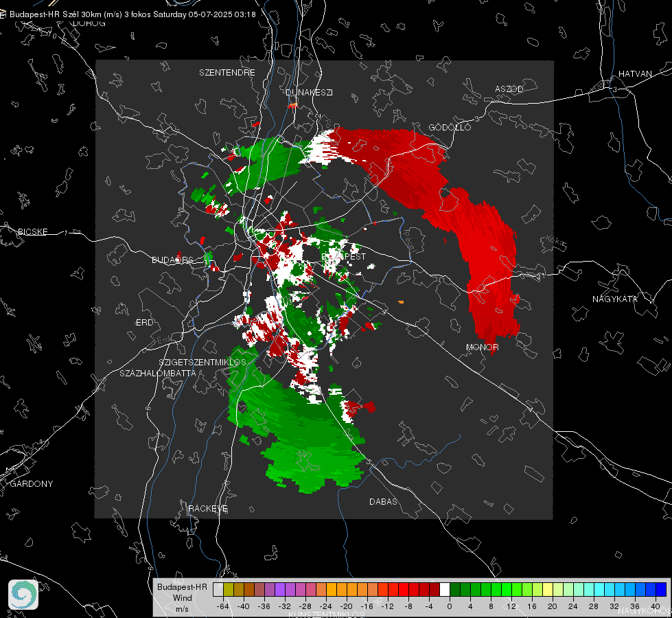Click the -64 legend value
672x618 pixels.
coord(223,606)
